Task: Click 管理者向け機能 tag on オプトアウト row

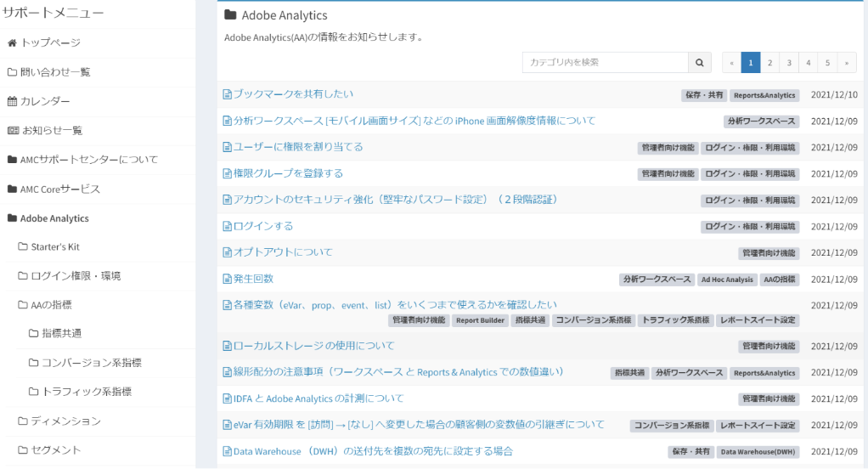Action: pos(769,253)
